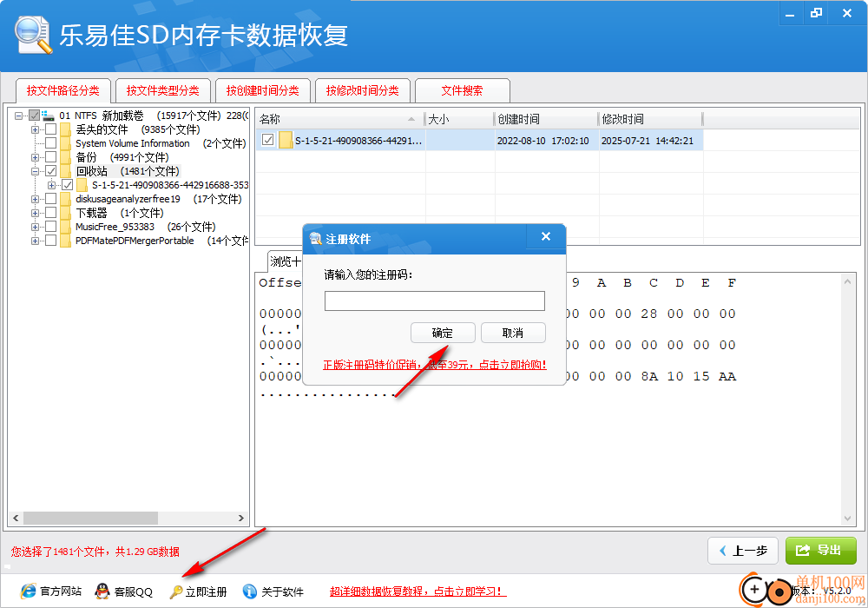Uncheck the file list row checkbox
868x608 pixels.
(x=268, y=140)
